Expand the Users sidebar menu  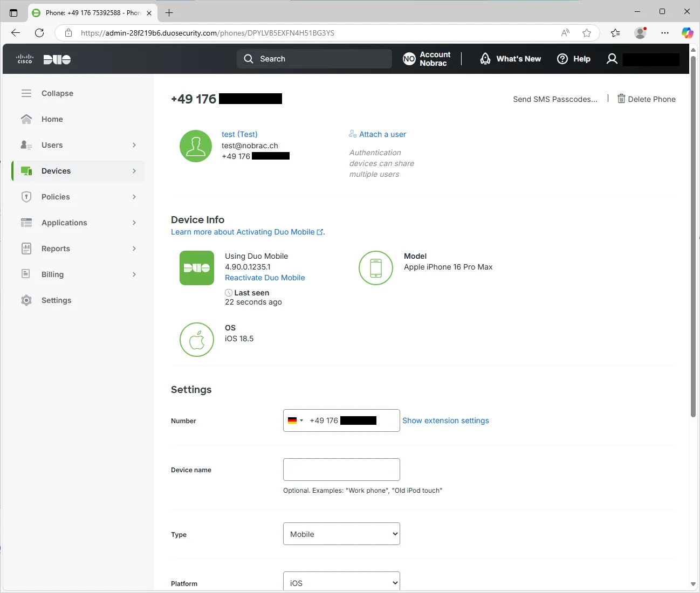pyautogui.click(x=78, y=145)
